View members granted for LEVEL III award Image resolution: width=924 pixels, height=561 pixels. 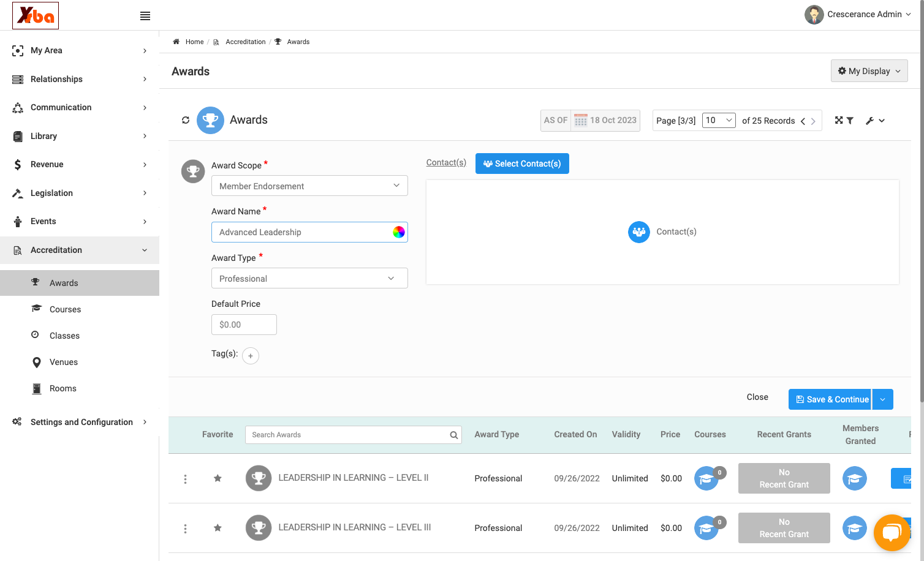[x=855, y=528]
